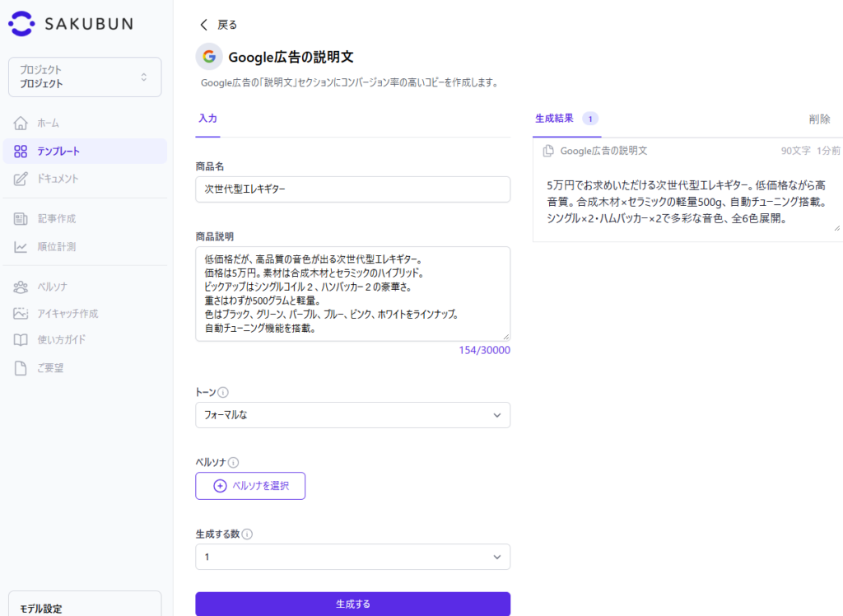Click the 154/30000 character counter
Screen dimensions: 843x616
(484, 350)
